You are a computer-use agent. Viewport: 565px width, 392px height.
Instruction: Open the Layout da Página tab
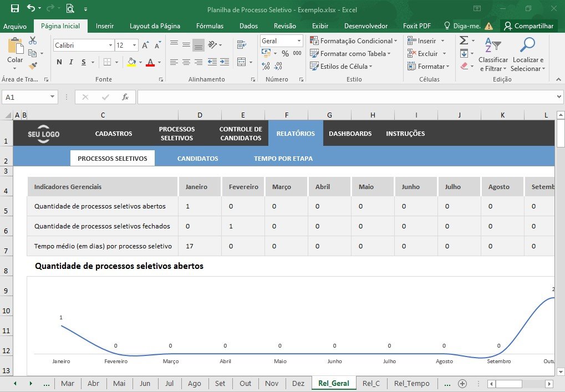coord(155,26)
